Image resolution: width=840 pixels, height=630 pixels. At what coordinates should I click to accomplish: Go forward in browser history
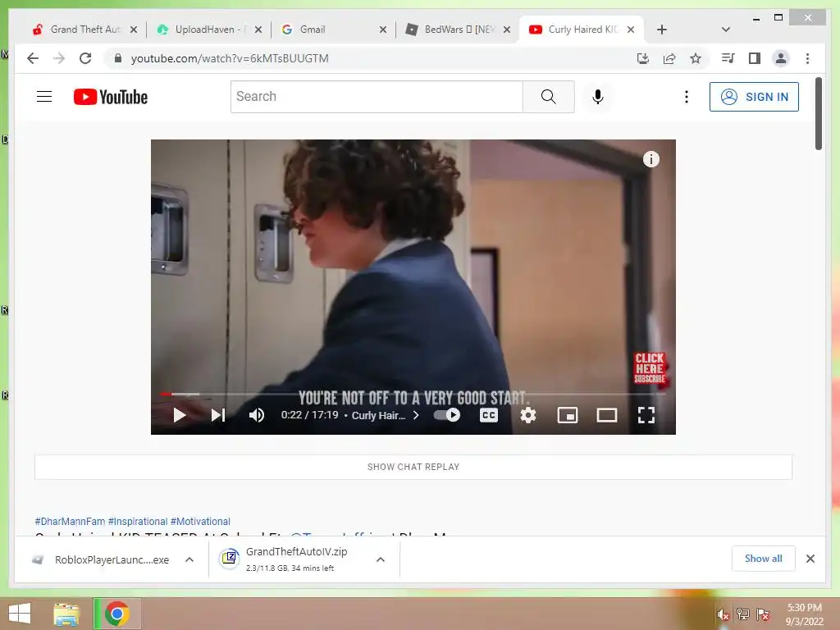[x=59, y=58]
